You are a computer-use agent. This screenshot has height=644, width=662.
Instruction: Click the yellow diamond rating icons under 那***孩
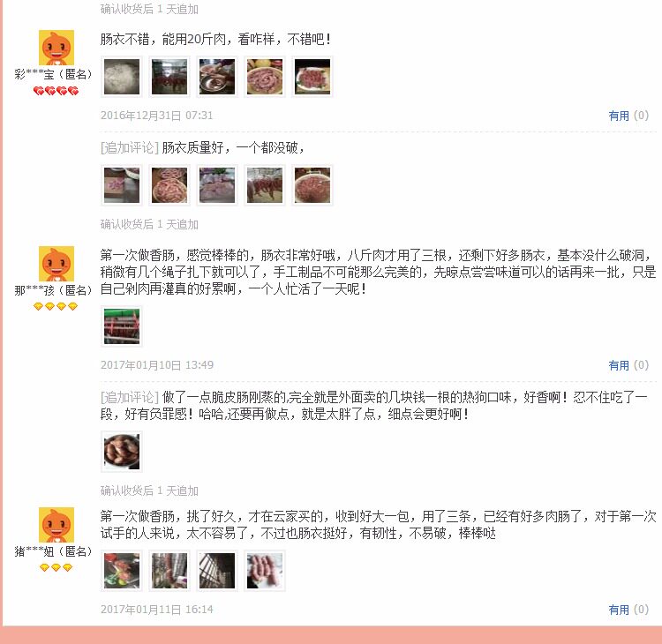coord(56,306)
